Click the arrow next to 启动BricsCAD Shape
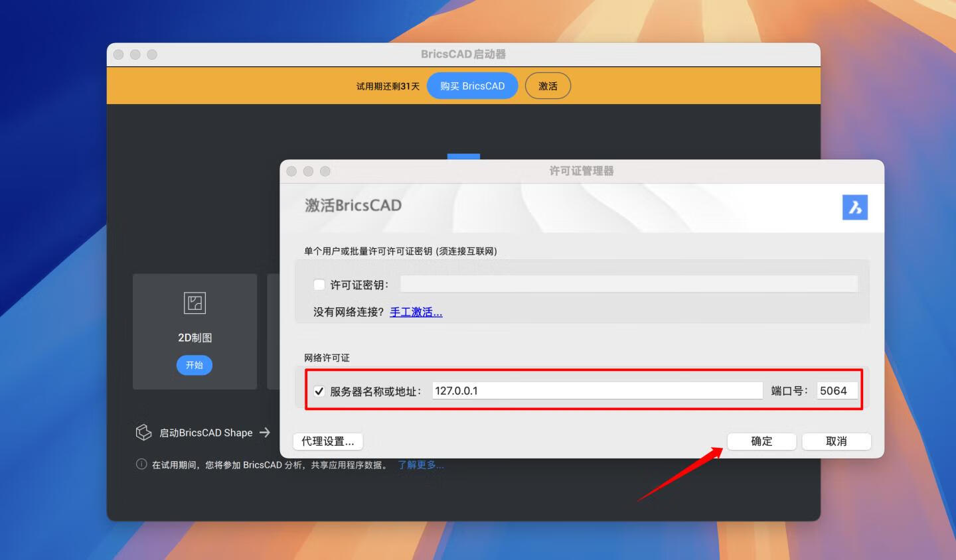 (265, 432)
